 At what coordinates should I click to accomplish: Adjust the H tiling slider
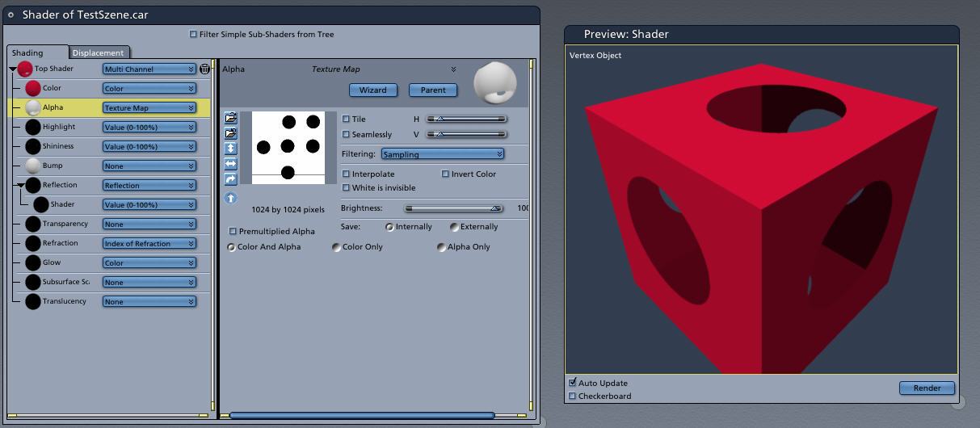[x=466, y=119]
